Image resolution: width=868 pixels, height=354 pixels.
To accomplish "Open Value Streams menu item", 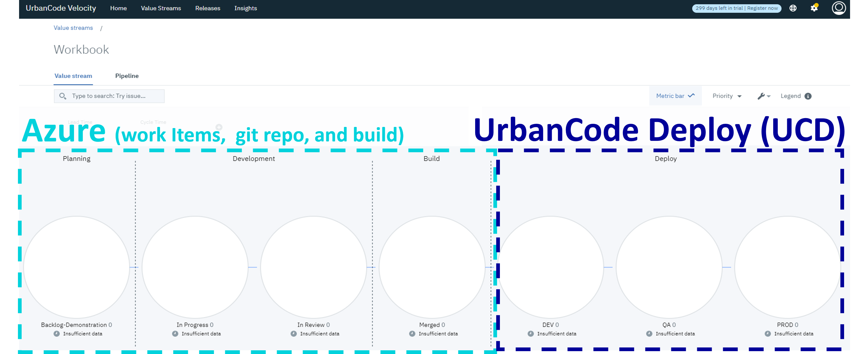I will (x=161, y=8).
